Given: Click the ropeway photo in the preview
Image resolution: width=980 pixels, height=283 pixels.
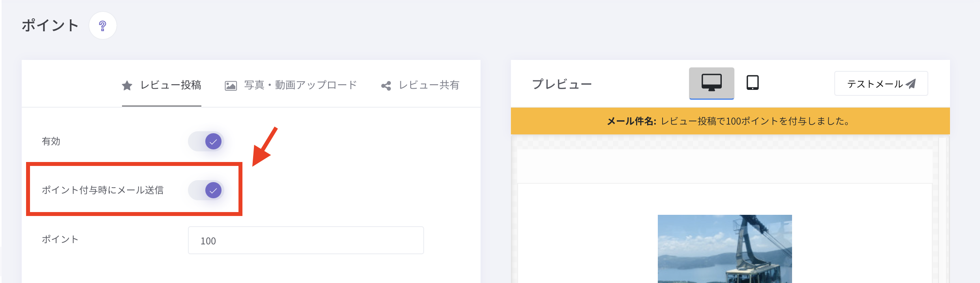Looking at the screenshot, I should 725,248.
